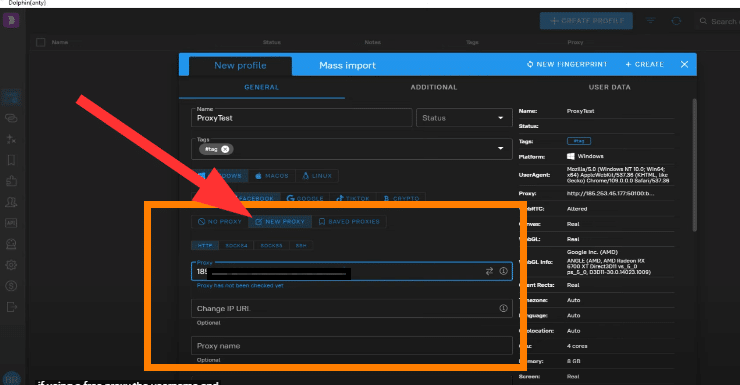This screenshot has height=385, width=740.
Task: Open the billing dollar icon in sidebar
Action: point(11,286)
